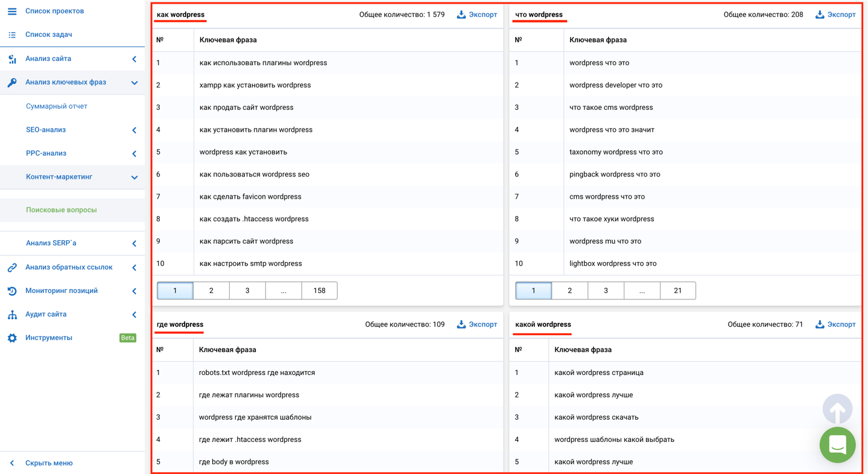The image size is (868, 474).
Task: Hide the sidebar with Скрыть меню
Action: pyautogui.click(x=48, y=463)
